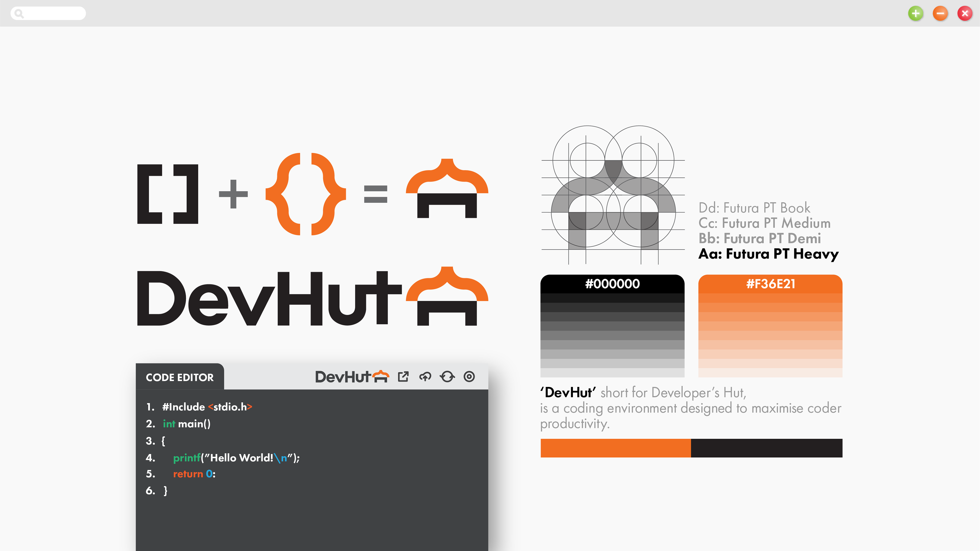The image size is (980, 551).
Task: Click the black square brackets graphic
Action: coord(168,194)
